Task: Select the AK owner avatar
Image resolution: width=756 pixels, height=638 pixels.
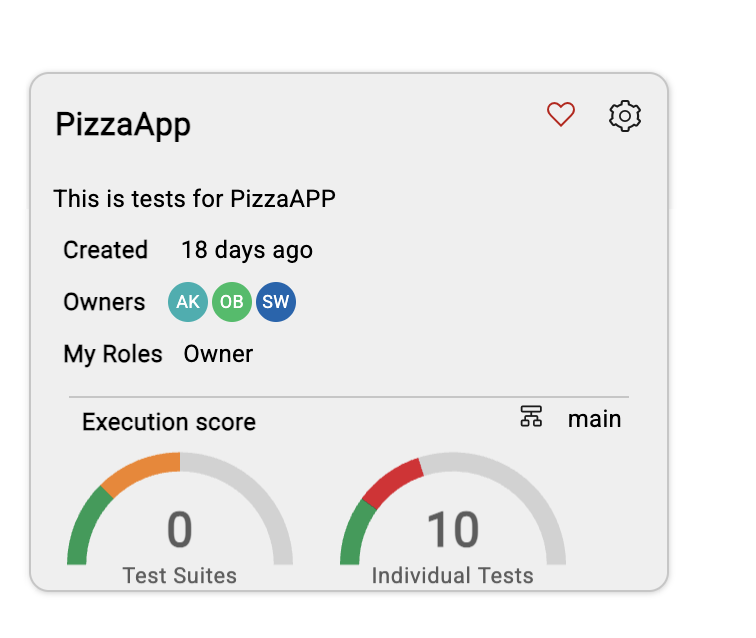Action: [188, 302]
